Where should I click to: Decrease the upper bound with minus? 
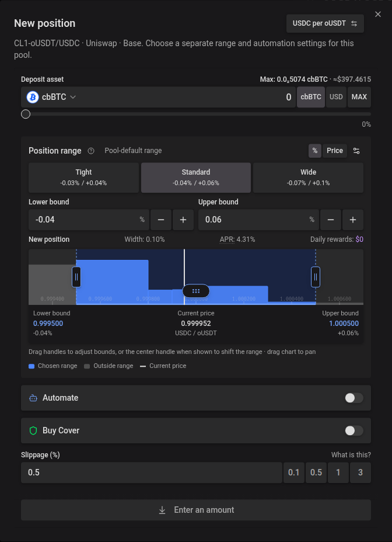tap(331, 220)
